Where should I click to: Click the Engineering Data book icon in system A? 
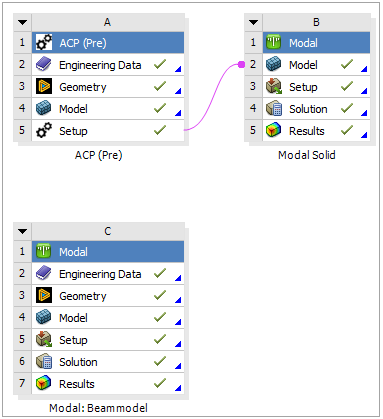point(44,64)
